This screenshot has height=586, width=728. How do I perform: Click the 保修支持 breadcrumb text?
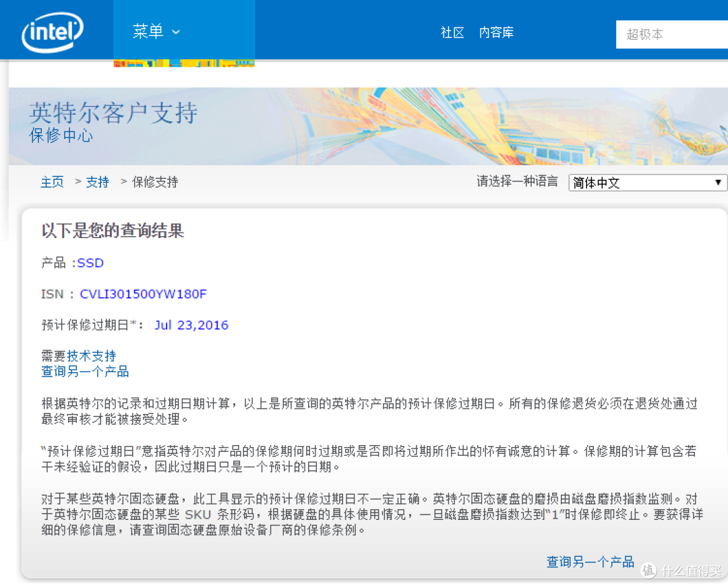[155, 182]
